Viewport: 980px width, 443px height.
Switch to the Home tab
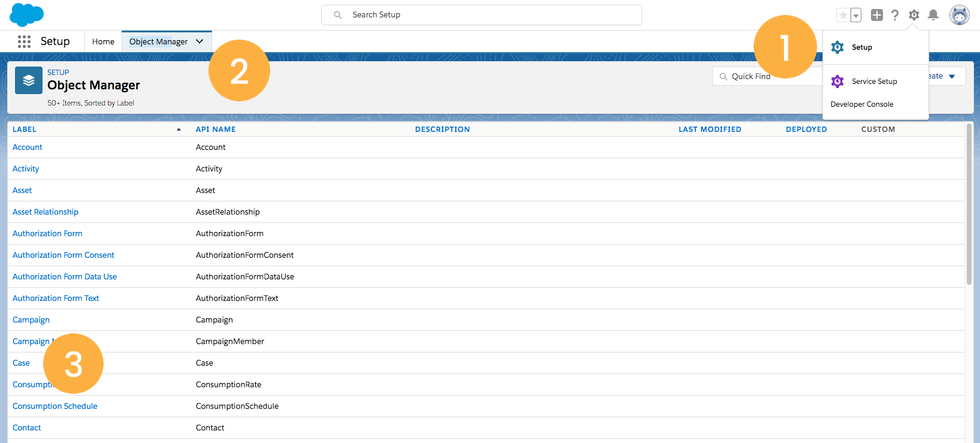tap(103, 41)
